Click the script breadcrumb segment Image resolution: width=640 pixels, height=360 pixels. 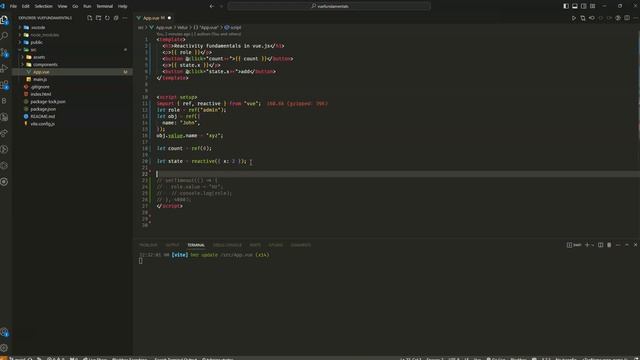(233, 27)
